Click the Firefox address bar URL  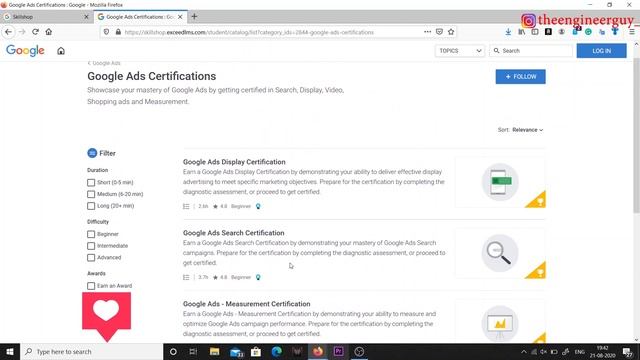[249, 32]
